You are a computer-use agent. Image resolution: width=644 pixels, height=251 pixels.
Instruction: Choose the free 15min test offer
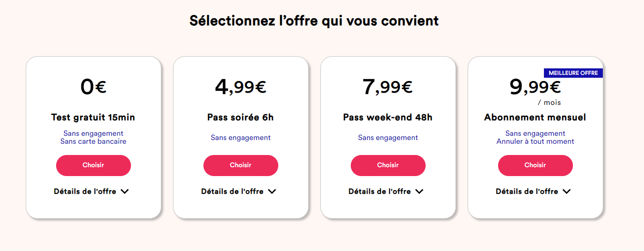click(x=93, y=165)
